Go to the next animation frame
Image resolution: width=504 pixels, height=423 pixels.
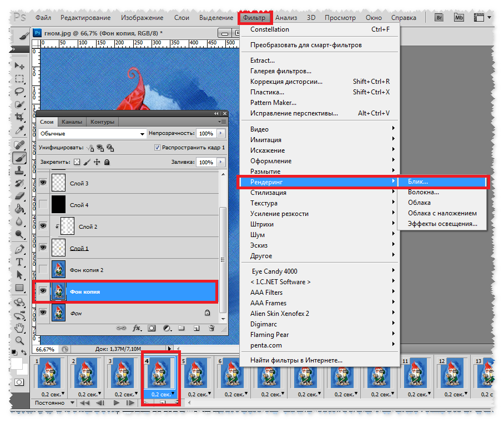click(x=130, y=403)
